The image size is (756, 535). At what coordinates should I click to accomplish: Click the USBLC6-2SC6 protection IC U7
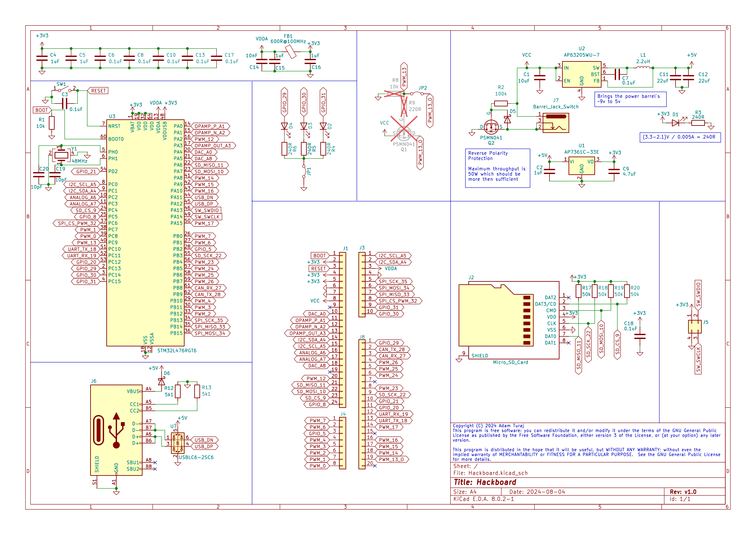(x=177, y=443)
